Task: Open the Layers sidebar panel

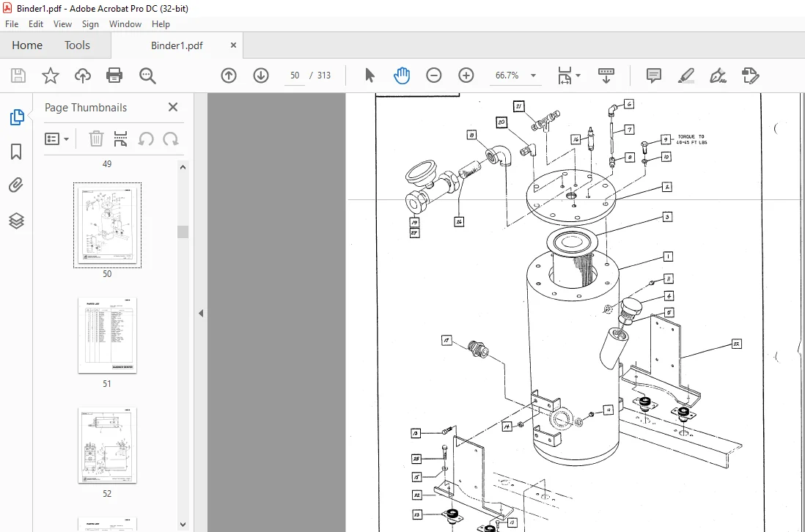Action: [16, 221]
